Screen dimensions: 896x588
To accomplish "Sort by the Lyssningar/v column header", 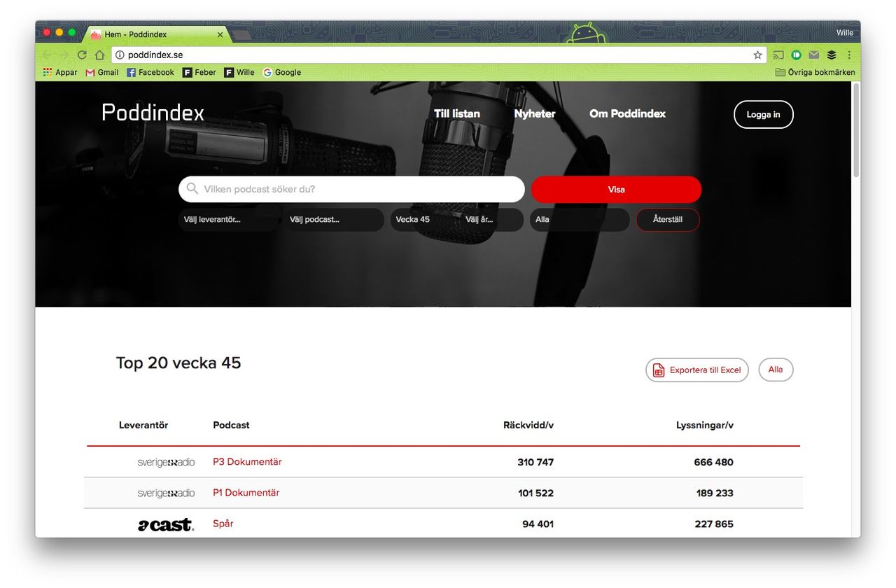I will [x=705, y=425].
